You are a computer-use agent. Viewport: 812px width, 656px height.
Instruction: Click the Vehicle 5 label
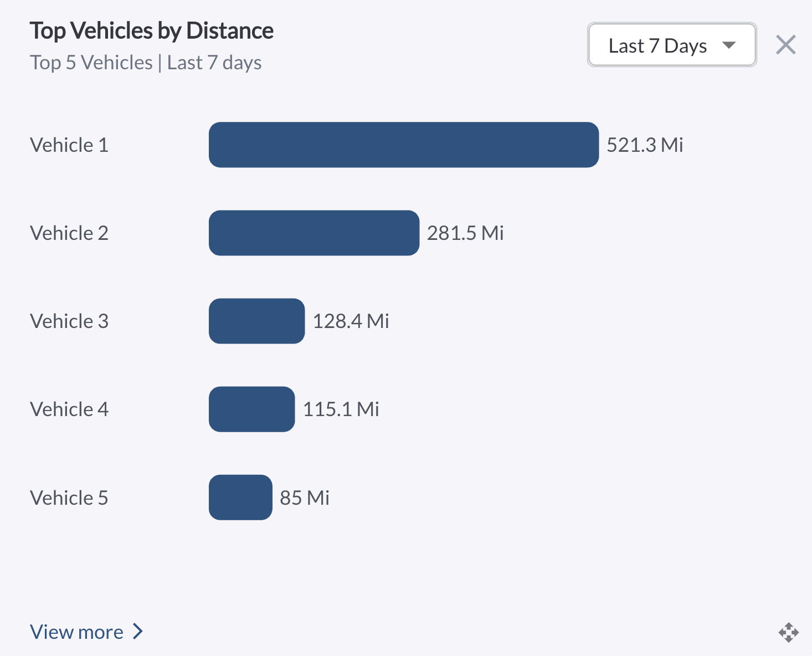coord(69,498)
